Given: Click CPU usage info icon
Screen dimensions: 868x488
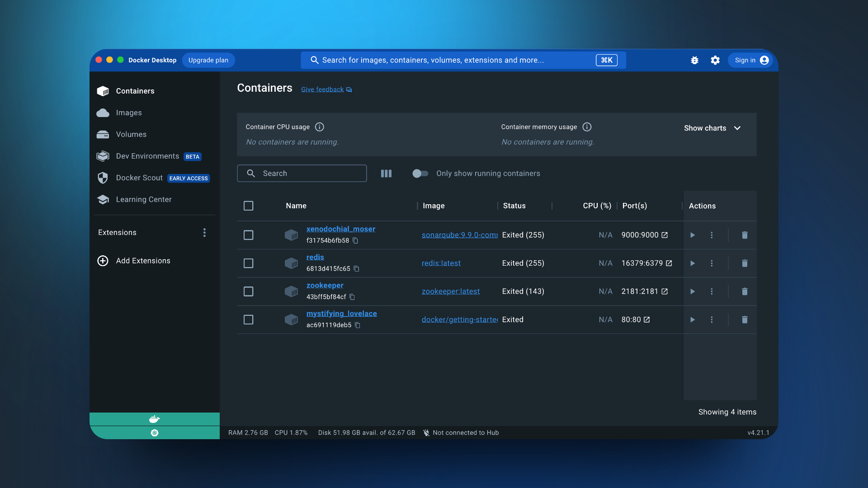Looking at the screenshot, I should pyautogui.click(x=320, y=127).
